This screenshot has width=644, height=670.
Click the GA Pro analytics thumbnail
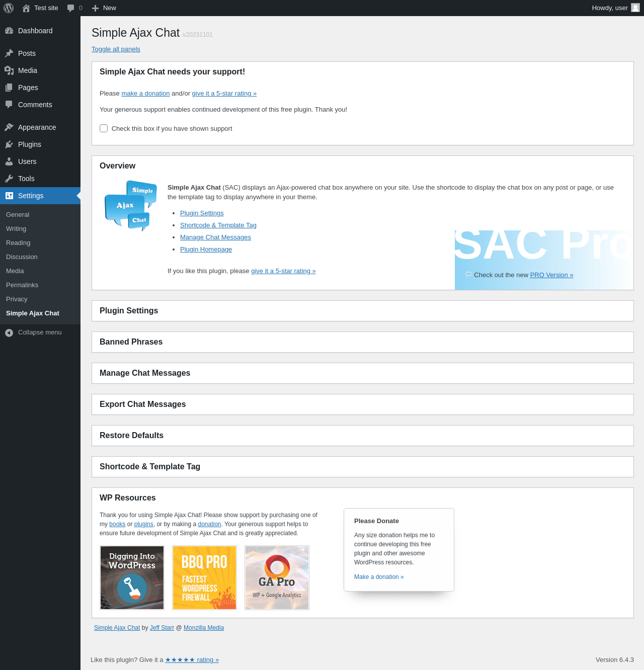point(277,577)
